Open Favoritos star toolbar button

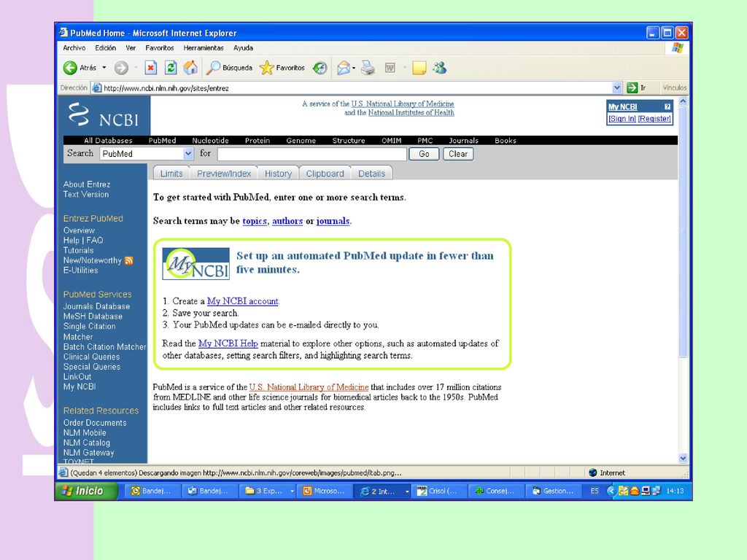coord(282,68)
